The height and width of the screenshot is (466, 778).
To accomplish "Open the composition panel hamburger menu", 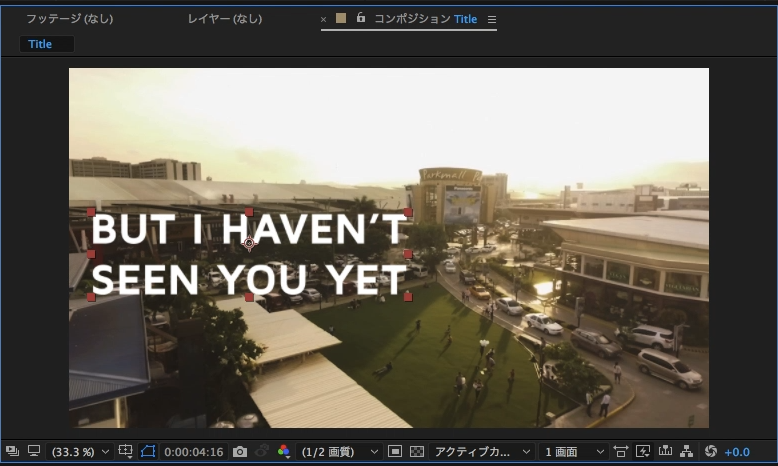I will point(492,19).
